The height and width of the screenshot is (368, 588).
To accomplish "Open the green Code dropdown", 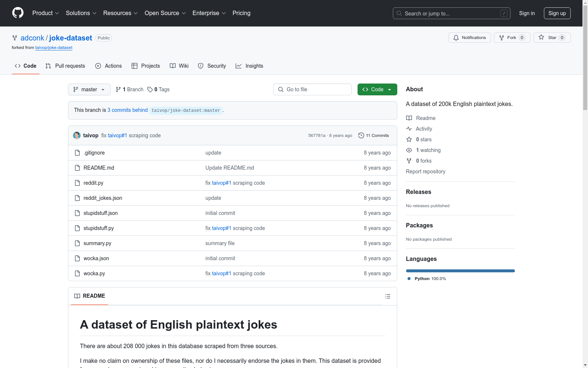I will pos(377,89).
